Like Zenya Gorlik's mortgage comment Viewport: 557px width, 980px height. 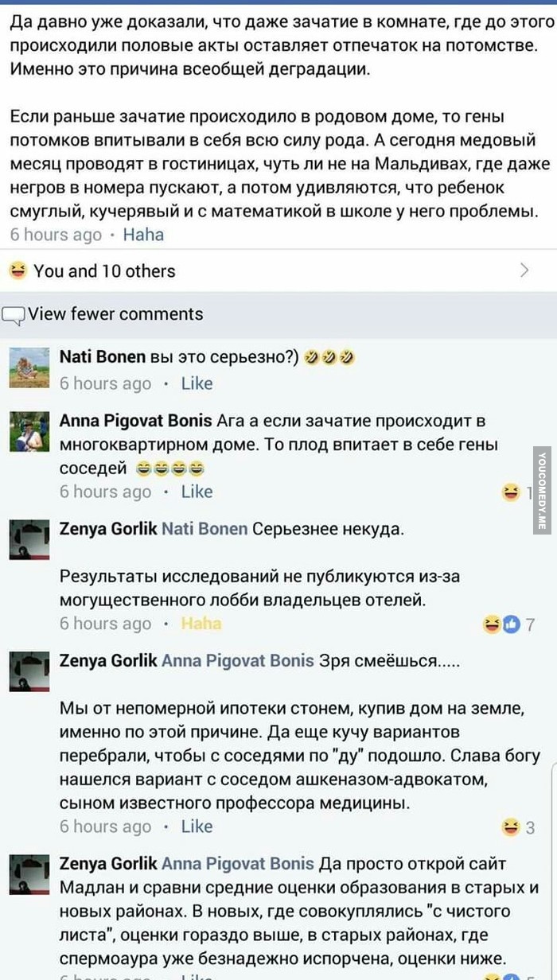197,826
